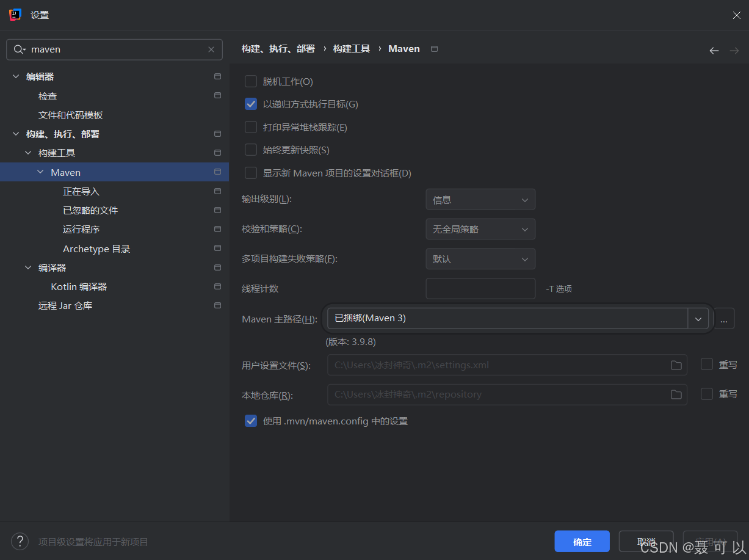This screenshot has width=749, height=560.
Task: Collapse the 编辑器 tree node
Action: point(15,77)
